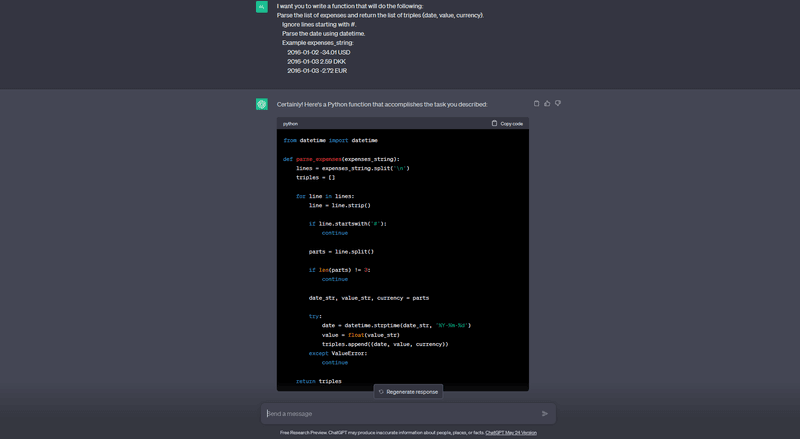Give the response a thumbs up
Screen dimensions: 800x439
pos(547,104)
